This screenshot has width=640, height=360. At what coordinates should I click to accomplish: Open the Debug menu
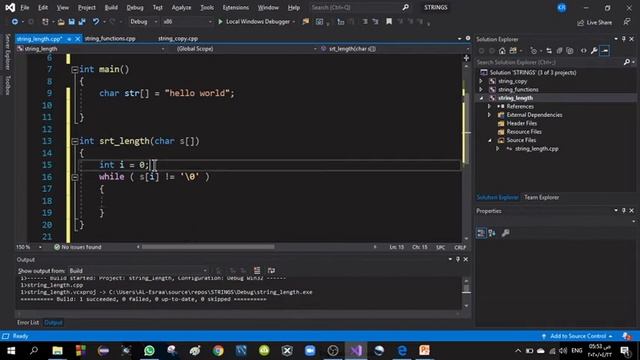(x=135, y=7)
